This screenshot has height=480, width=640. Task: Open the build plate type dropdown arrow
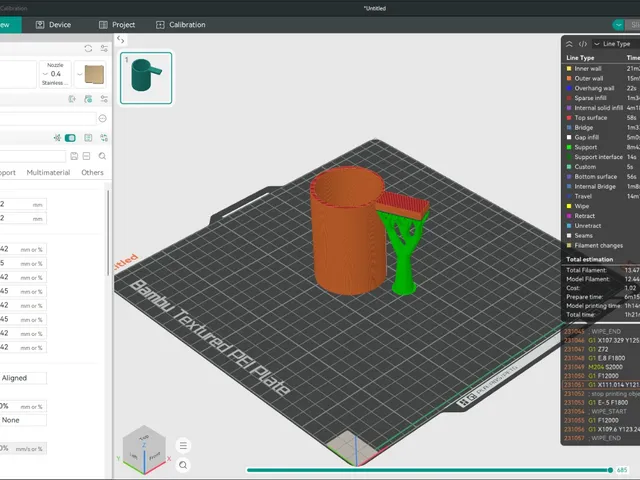click(80, 74)
